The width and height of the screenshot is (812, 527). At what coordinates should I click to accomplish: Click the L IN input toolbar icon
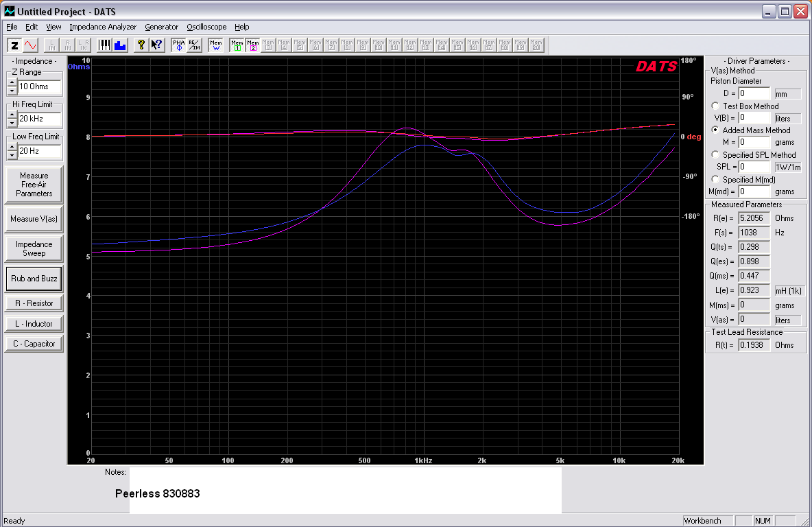pyautogui.click(x=52, y=45)
